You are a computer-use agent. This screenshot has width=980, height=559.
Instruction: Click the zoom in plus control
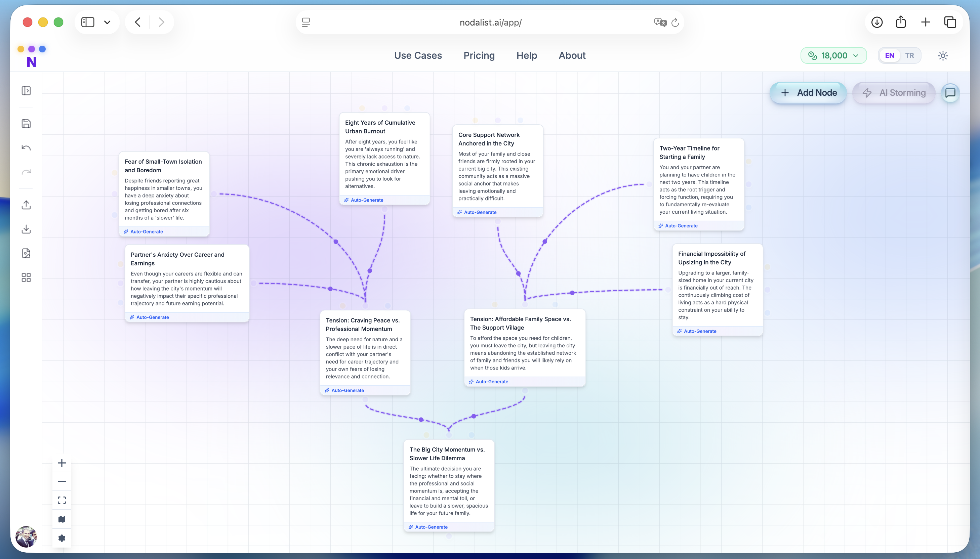(62, 463)
